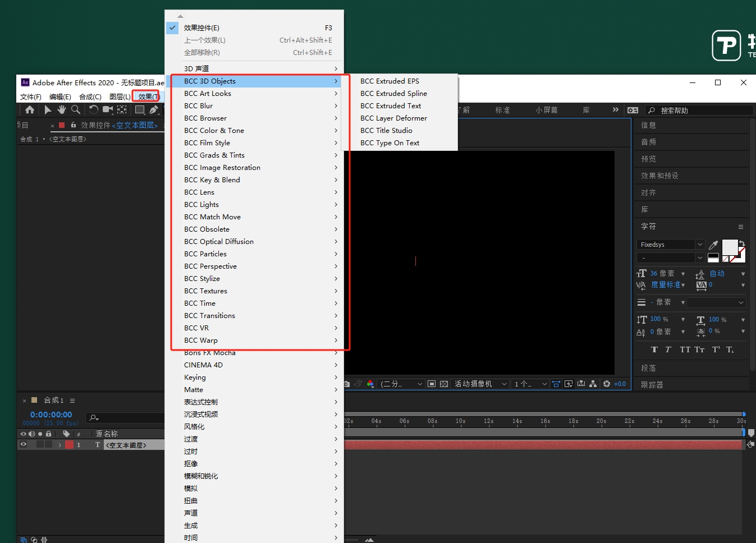Click the no-fill diagonal swatch in Character panel
Screen dimensions: 756x543
coord(726,259)
